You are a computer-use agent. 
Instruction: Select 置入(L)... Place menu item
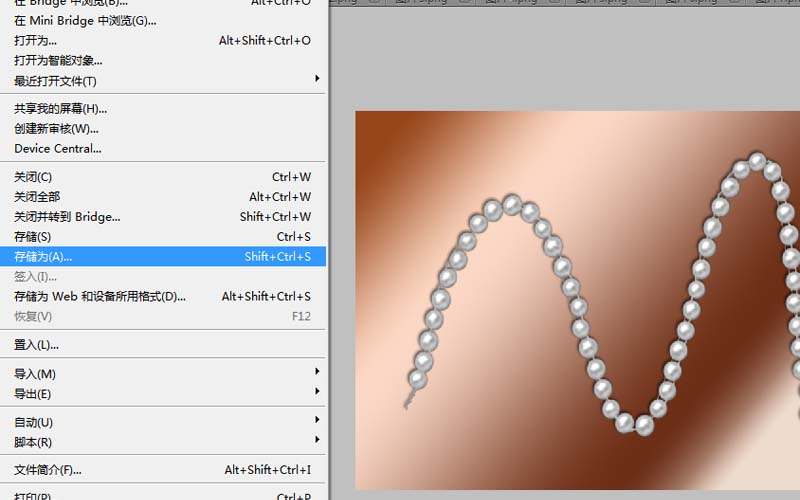[x=163, y=345]
